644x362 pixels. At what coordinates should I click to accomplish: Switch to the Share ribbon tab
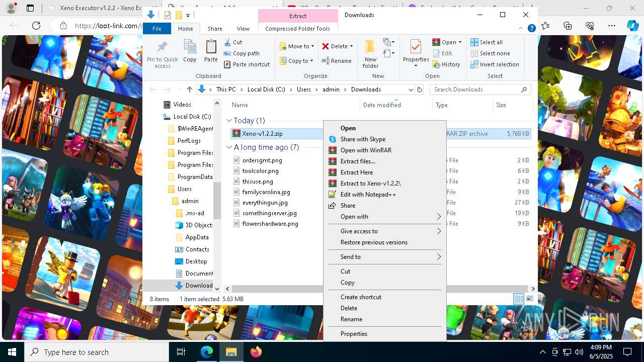(x=215, y=29)
